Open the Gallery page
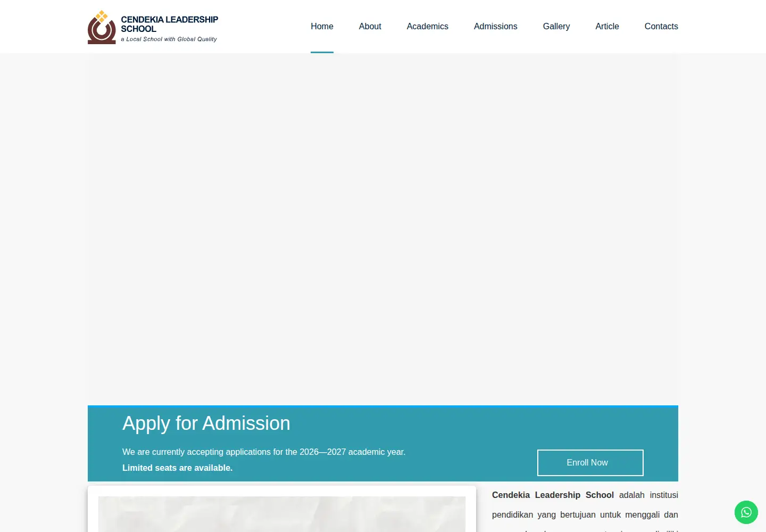 point(556,27)
